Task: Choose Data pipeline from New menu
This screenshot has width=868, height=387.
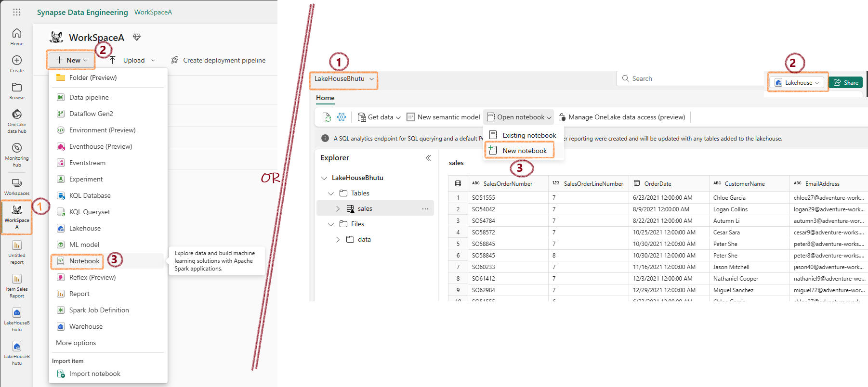Action: 108,97
